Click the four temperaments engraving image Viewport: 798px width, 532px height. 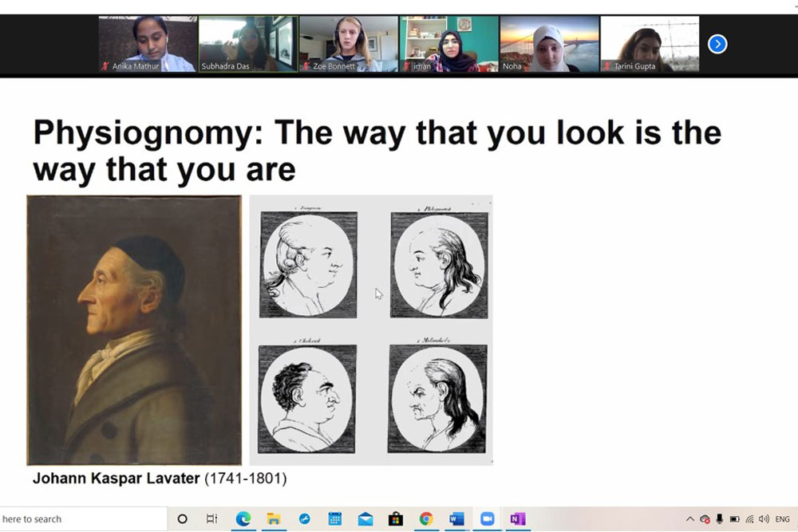371,330
